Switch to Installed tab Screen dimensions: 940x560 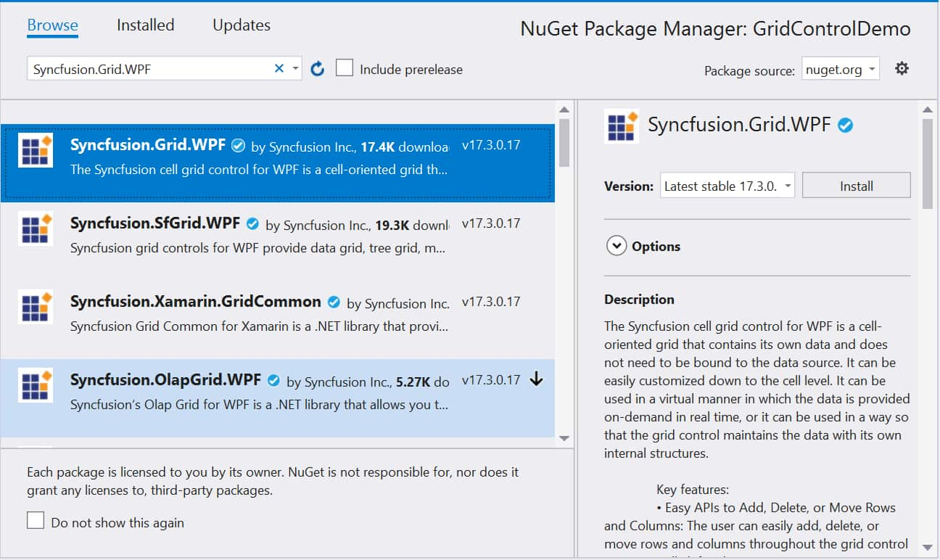(145, 25)
